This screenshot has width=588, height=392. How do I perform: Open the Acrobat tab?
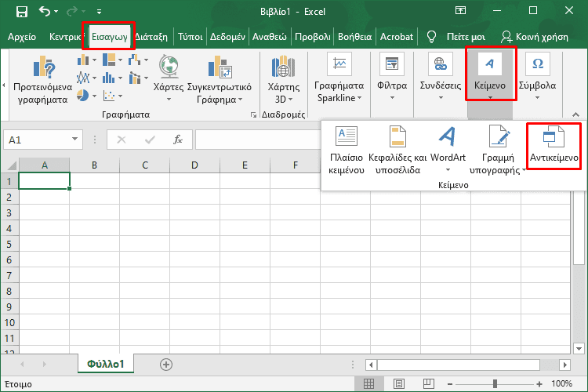click(x=397, y=37)
